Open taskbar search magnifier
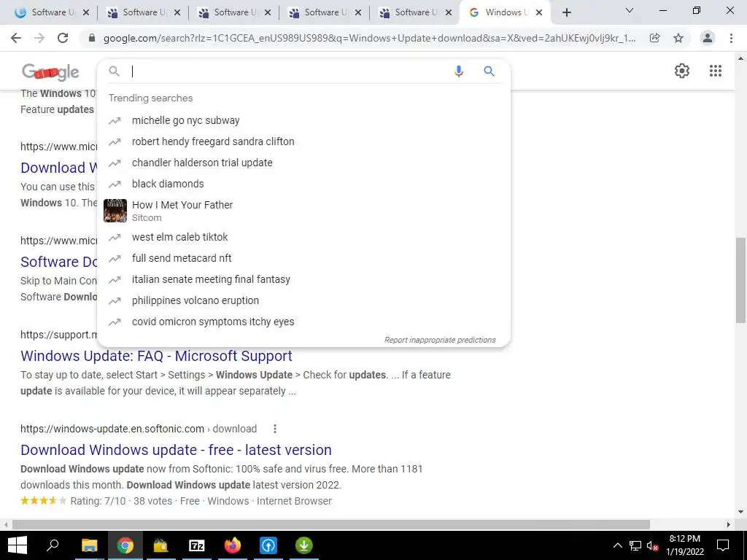The width and height of the screenshot is (747, 560). click(53, 545)
